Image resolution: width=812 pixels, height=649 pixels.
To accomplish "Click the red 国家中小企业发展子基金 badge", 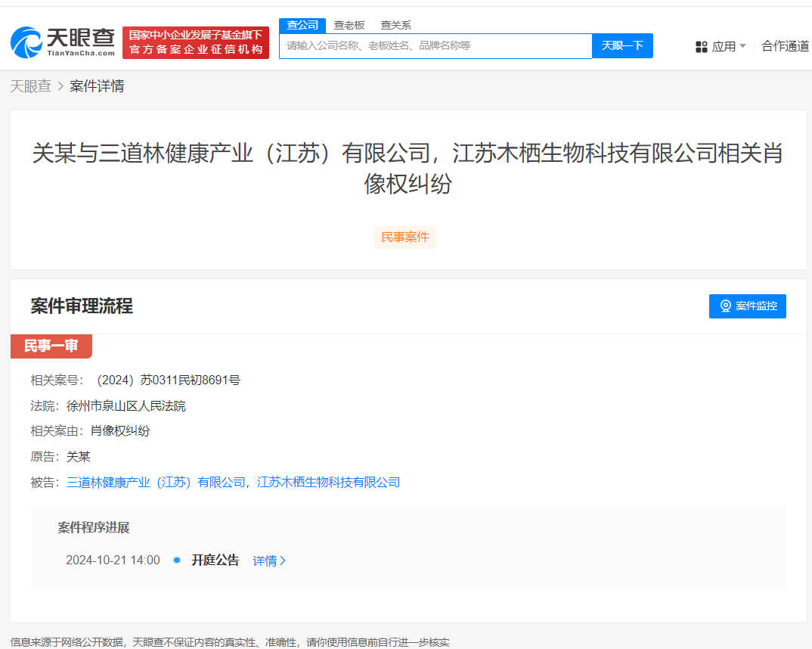I will pos(195,42).
